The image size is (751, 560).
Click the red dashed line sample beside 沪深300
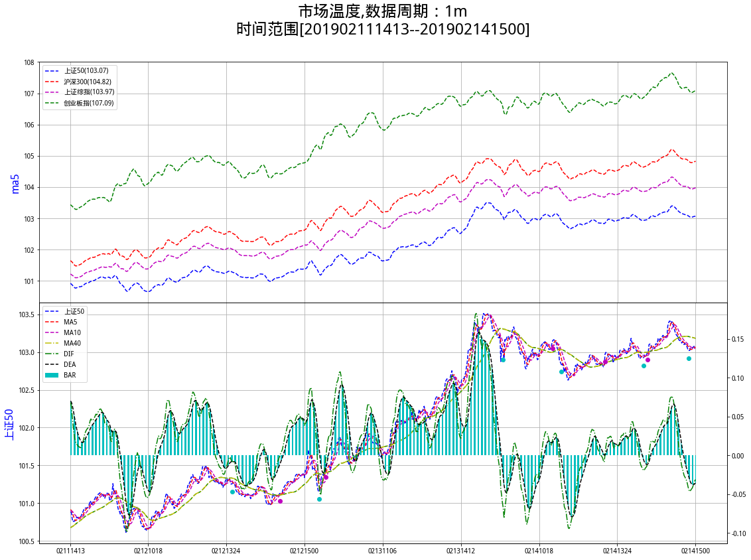click(52, 82)
